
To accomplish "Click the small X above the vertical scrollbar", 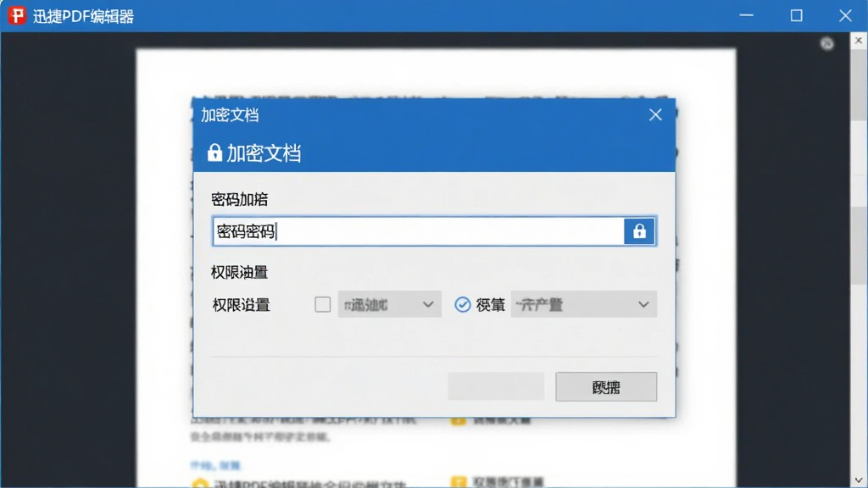I will (859, 41).
